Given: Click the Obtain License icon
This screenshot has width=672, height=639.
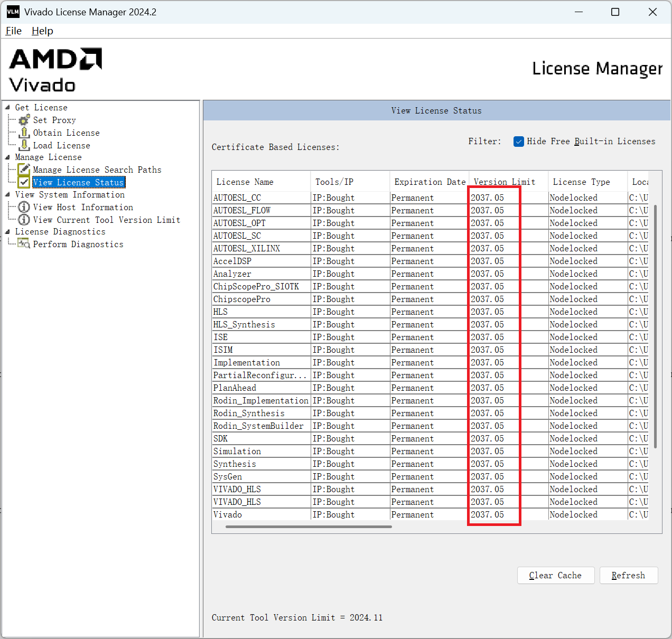Looking at the screenshot, I should tap(24, 133).
